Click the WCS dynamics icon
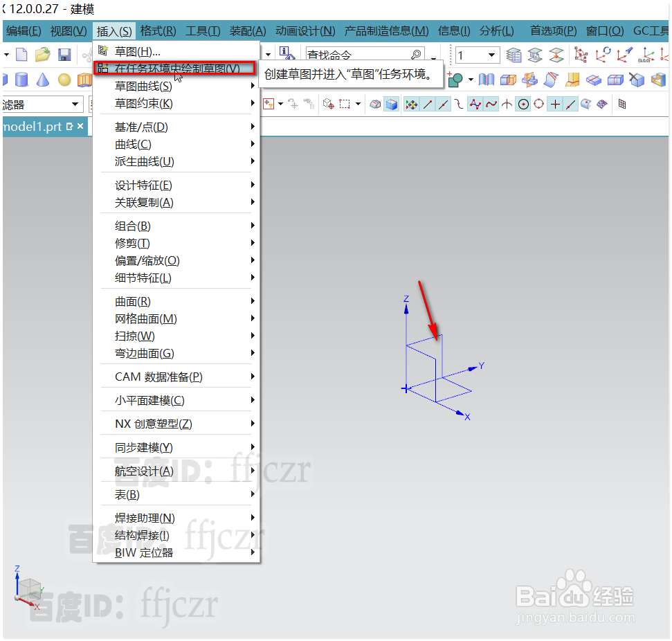672x641 pixels. 581,55
